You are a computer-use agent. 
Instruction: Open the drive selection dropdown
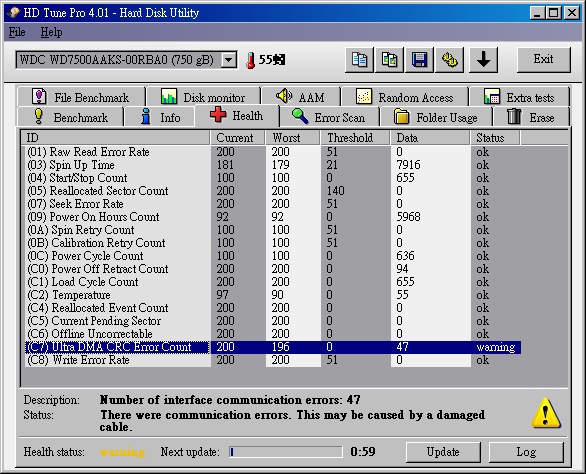228,60
